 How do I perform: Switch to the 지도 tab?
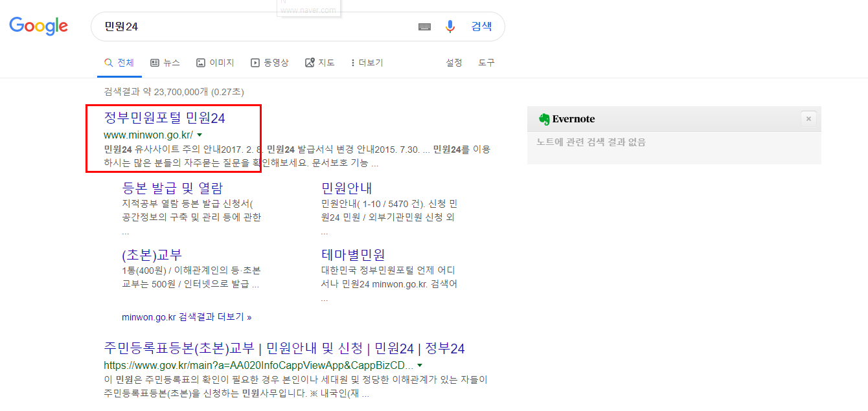(320, 63)
